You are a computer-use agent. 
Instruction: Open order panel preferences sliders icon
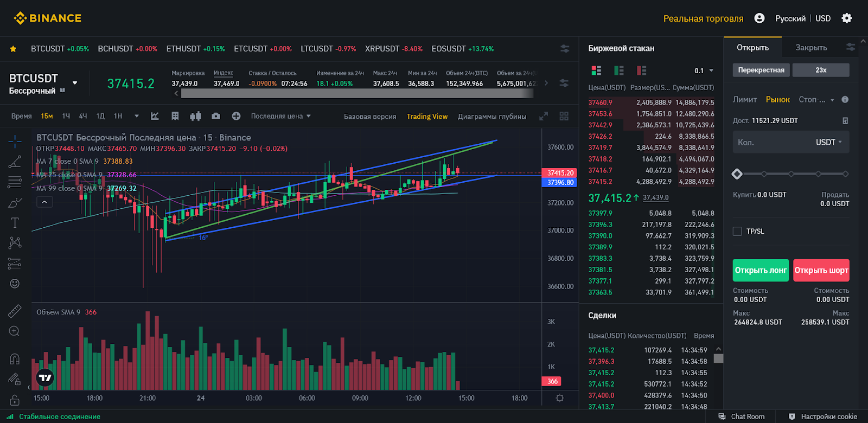click(x=851, y=47)
